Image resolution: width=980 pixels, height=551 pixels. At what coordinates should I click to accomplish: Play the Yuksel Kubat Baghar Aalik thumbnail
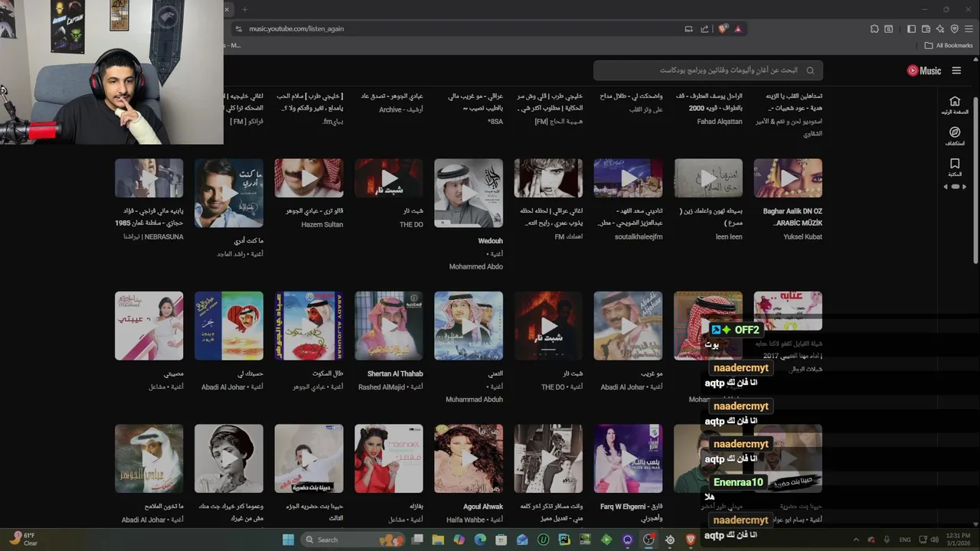pyautogui.click(x=788, y=178)
